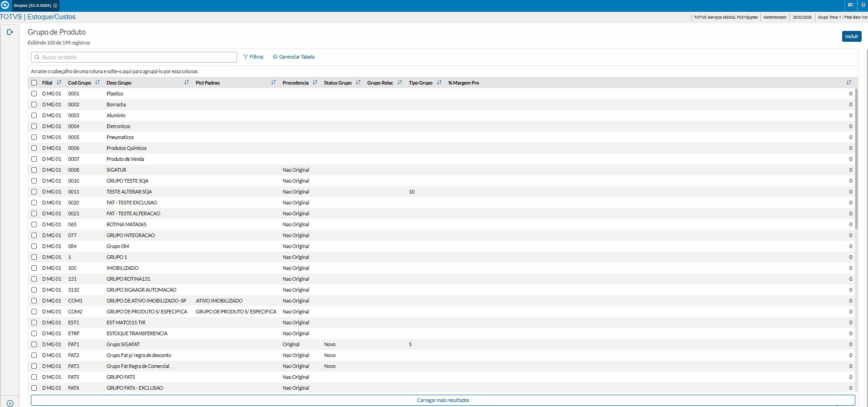The width and height of the screenshot is (868, 407).
Task: Focus the Buscar na tabela search field
Action: coord(134,57)
